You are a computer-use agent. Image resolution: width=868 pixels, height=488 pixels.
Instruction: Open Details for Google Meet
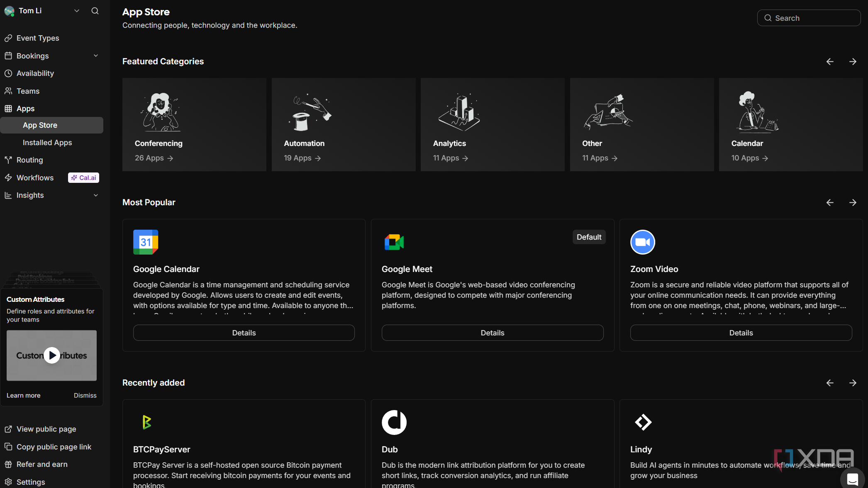tap(493, 333)
